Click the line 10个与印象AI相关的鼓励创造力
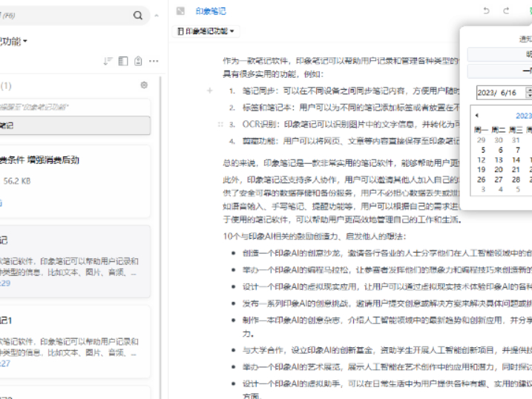The height and width of the screenshot is (399, 532). click(314, 237)
